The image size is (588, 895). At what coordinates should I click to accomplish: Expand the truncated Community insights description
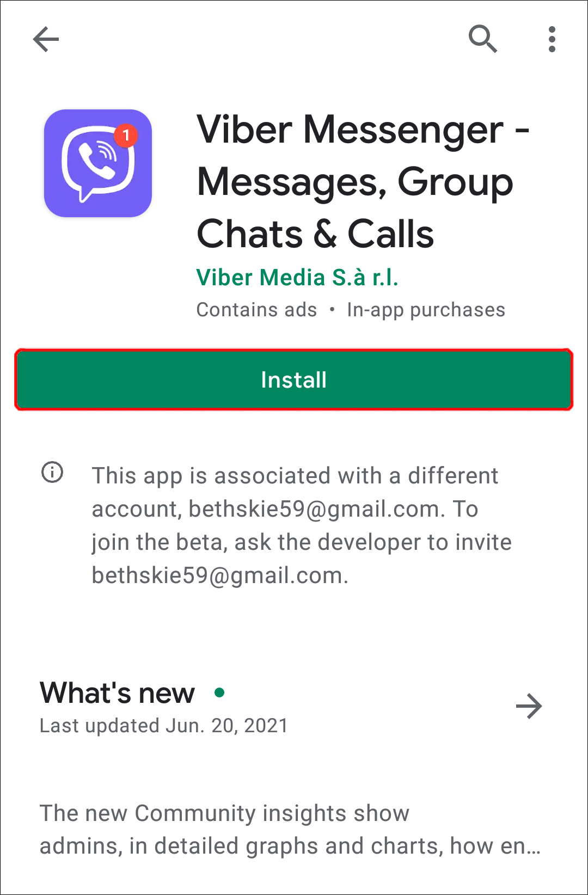pos(290,830)
